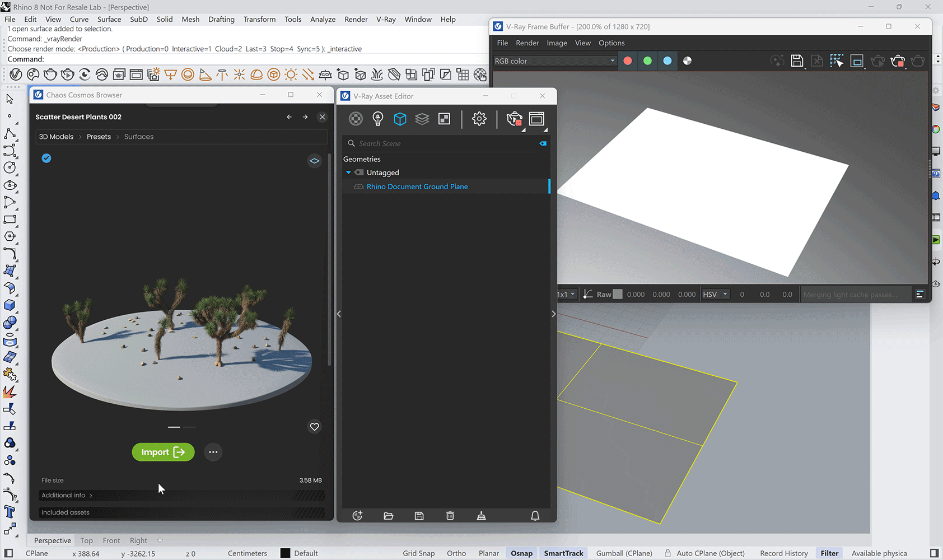Toggle Osnap in the status bar
943x560 pixels.
[x=521, y=553]
